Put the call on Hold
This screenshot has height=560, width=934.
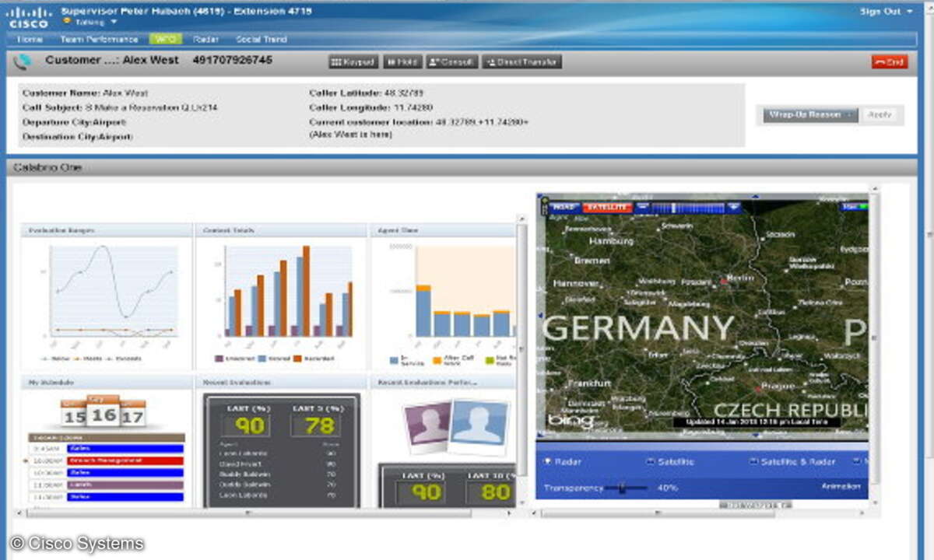coord(402,62)
